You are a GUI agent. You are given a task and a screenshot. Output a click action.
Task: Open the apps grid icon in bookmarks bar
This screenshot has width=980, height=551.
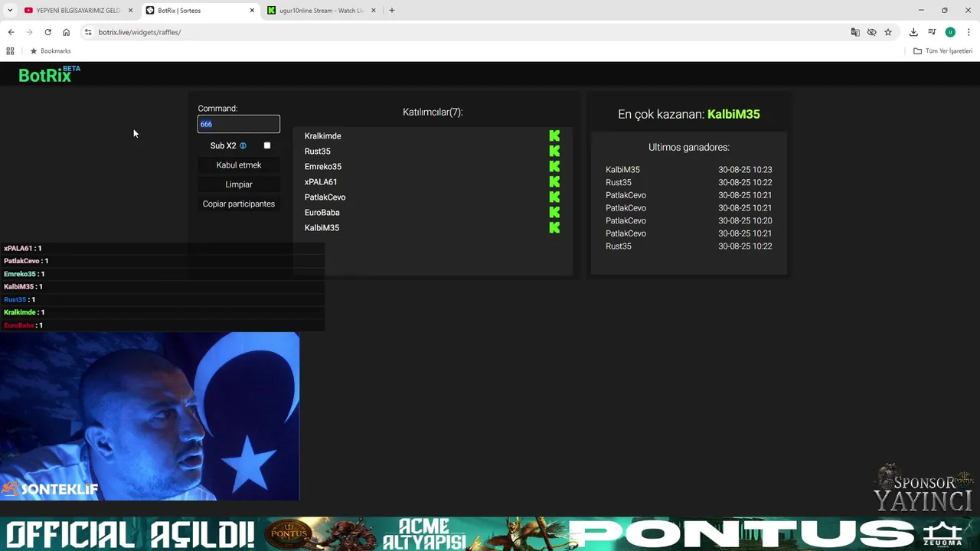pos(10,51)
